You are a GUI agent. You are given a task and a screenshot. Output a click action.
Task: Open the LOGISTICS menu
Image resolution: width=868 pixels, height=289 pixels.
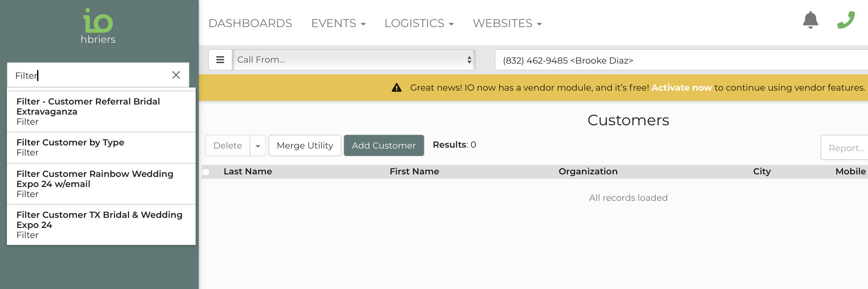click(419, 23)
